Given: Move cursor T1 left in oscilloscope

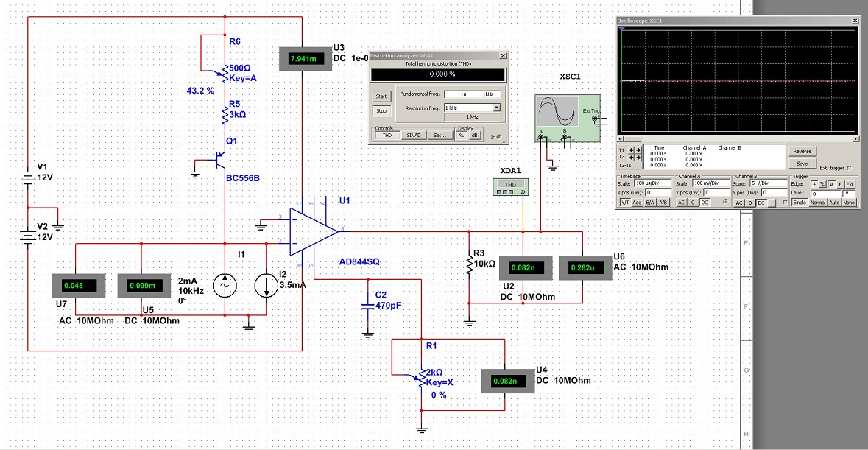Looking at the screenshot, I should (631, 150).
